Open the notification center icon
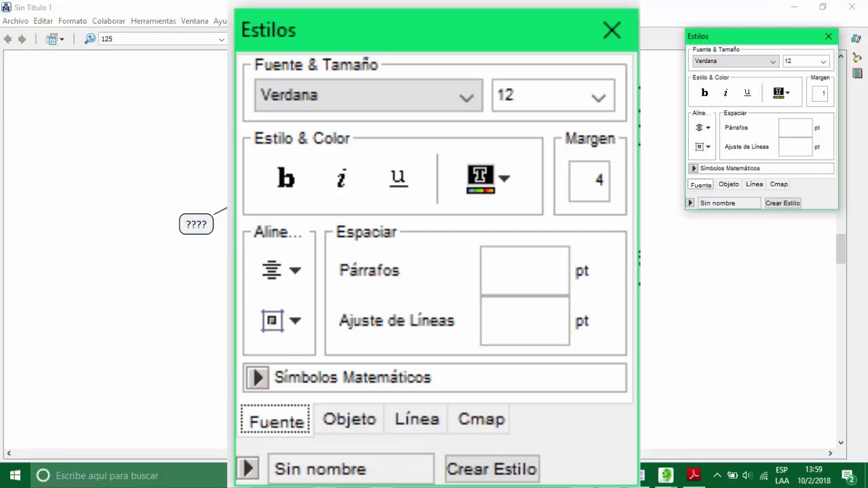The height and width of the screenshot is (488, 868). [847, 476]
